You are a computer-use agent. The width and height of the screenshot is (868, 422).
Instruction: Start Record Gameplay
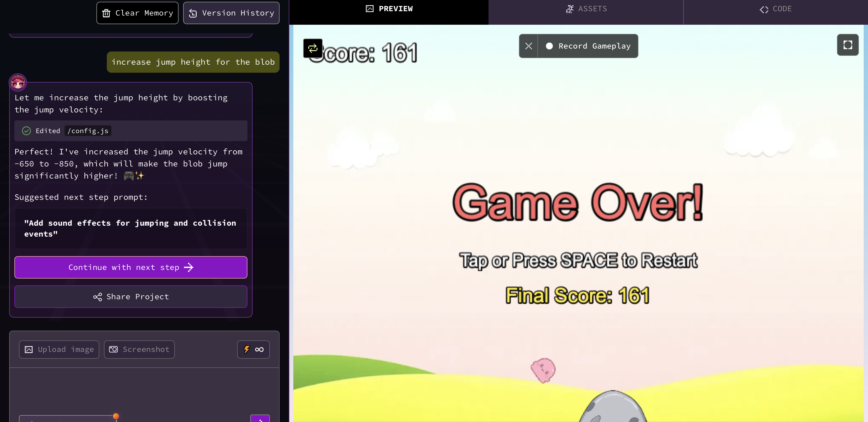[x=588, y=46]
